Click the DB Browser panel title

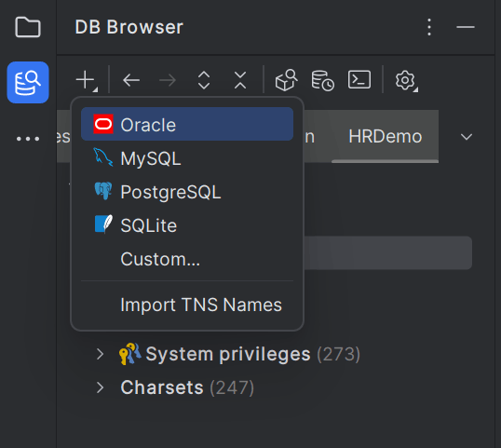129,27
